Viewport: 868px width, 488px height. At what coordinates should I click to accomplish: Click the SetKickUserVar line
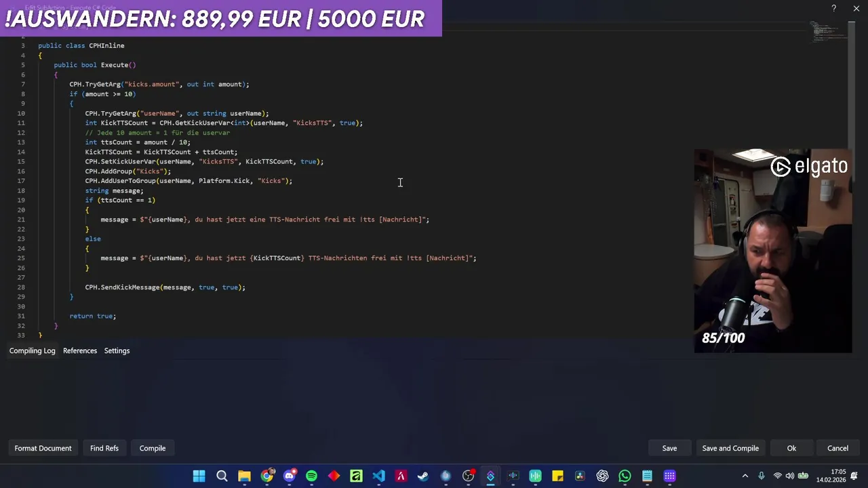(204, 161)
